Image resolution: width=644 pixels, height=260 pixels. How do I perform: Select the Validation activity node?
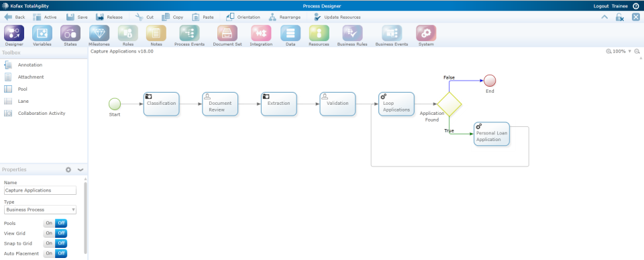337,103
